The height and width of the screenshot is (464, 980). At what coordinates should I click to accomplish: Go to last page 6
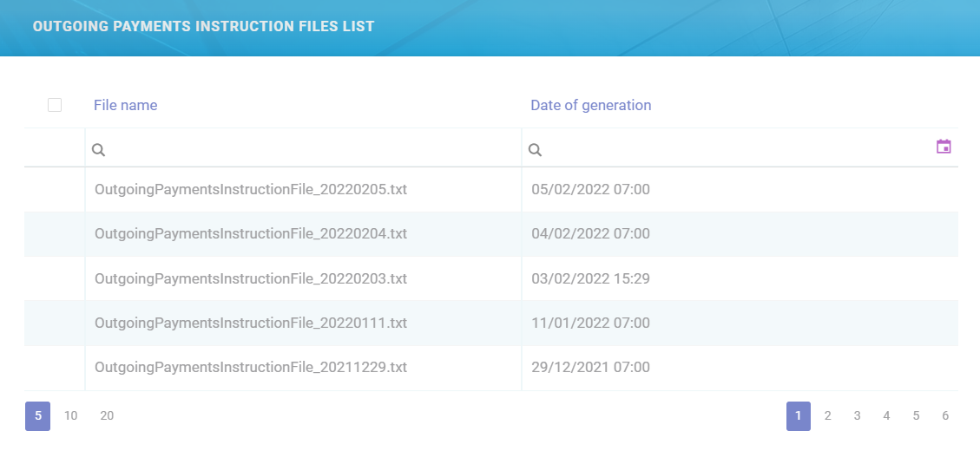point(945,416)
